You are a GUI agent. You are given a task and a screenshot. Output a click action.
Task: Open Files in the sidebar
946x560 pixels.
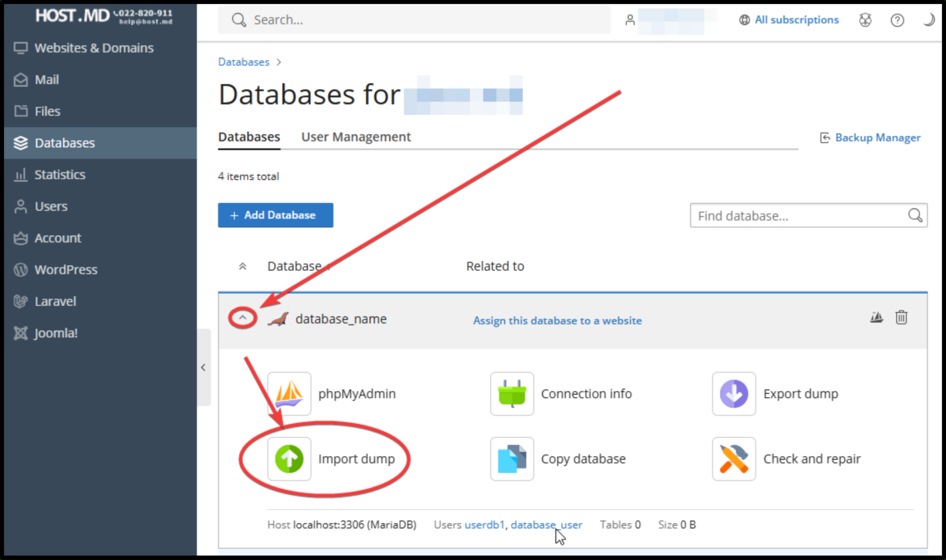click(x=100, y=111)
